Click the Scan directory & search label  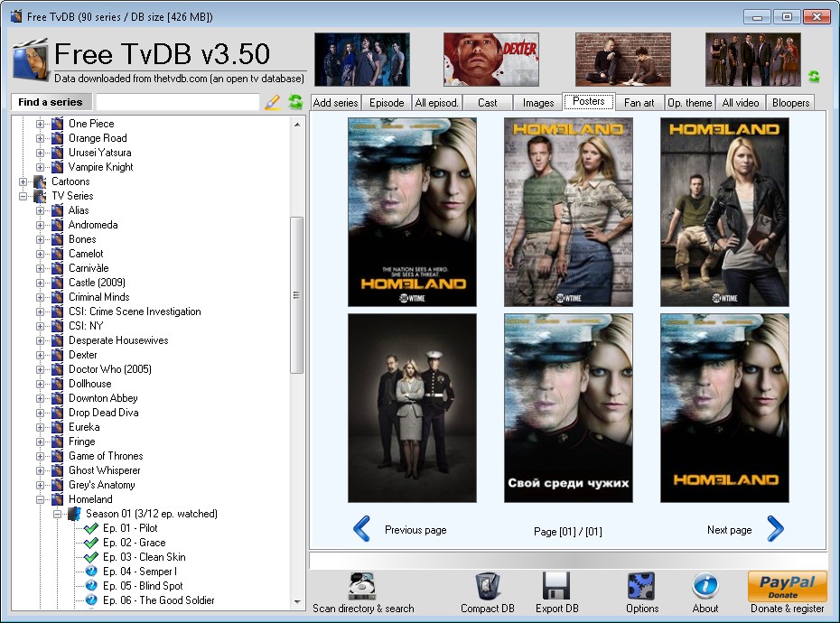click(363, 609)
